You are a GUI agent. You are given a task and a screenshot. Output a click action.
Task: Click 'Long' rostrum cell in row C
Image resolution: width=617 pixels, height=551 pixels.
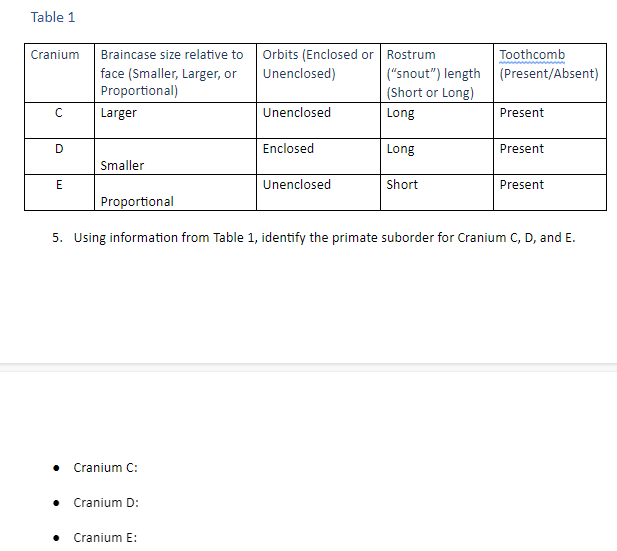[x=437, y=120]
